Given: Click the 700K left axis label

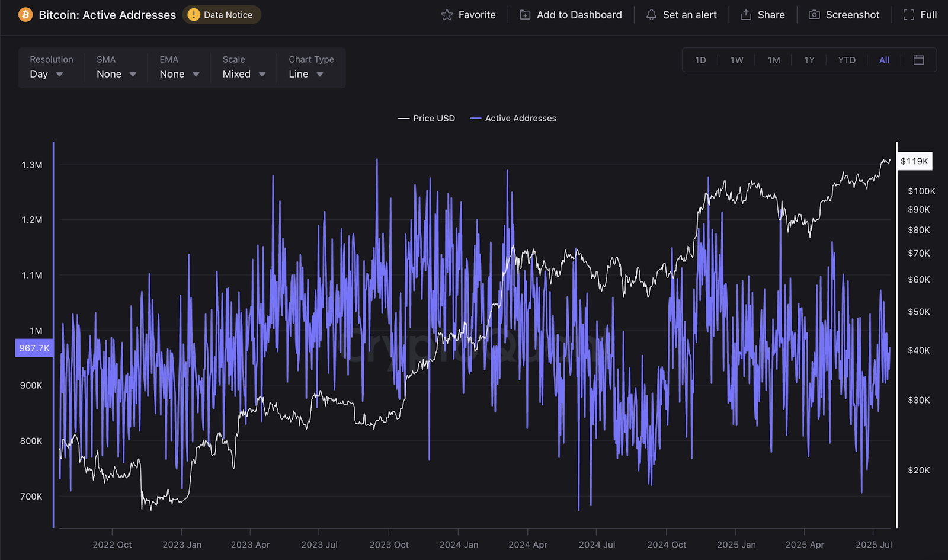Looking at the screenshot, I should coord(31,496).
